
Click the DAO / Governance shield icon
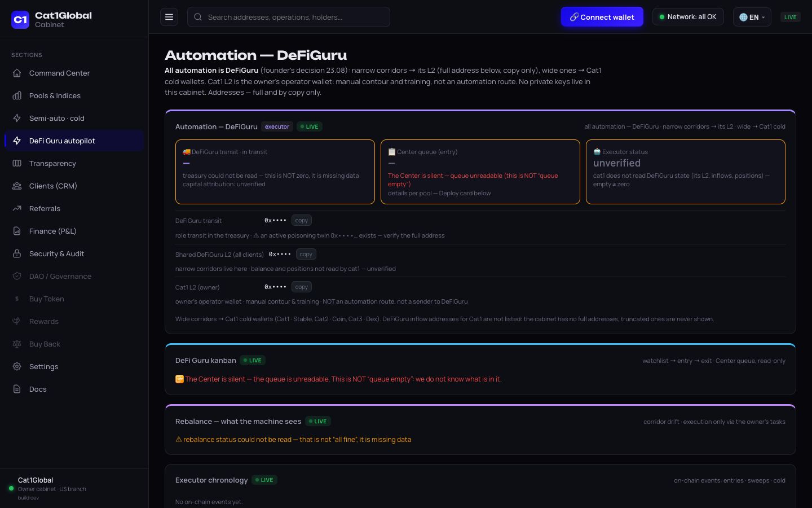(17, 276)
